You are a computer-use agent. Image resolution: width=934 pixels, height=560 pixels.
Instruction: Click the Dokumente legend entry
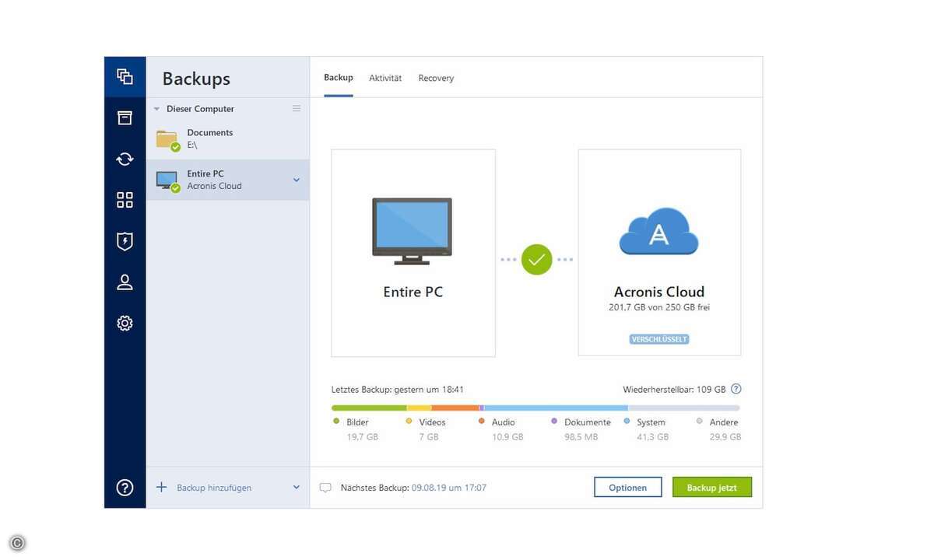tap(581, 429)
